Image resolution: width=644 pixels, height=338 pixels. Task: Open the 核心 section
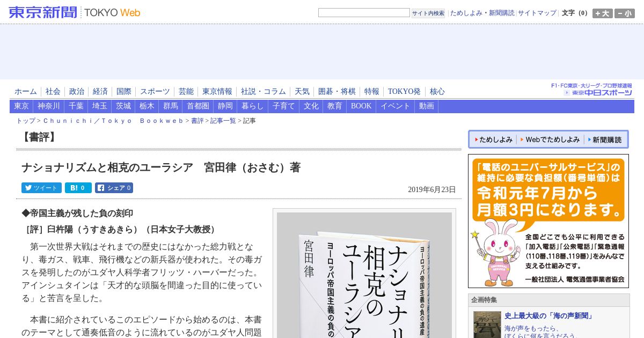437,92
